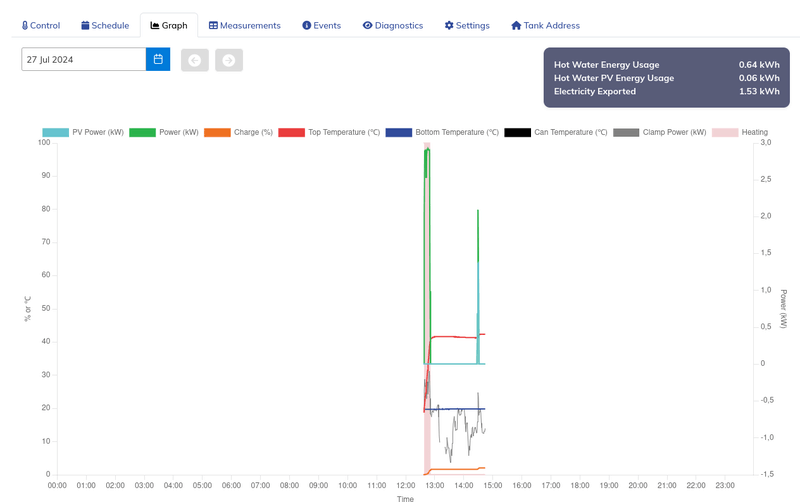Click the Tank Address home icon
Image resolution: width=800 pixels, height=502 pixels.
(516, 26)
